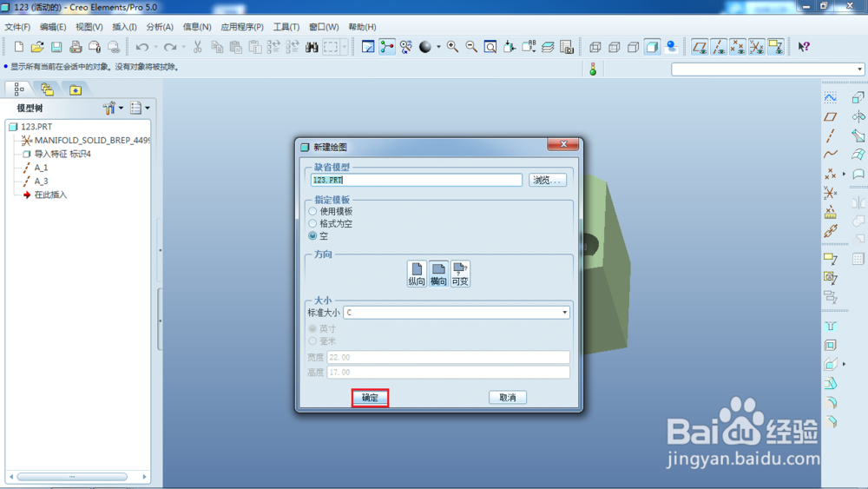Toggle datum axes display

(719, 47)
